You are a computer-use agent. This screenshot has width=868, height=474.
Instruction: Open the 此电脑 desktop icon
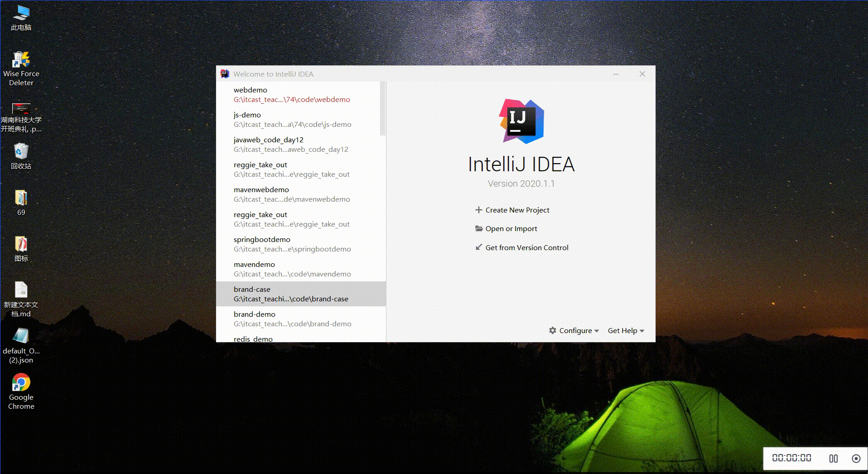(21, 18)
